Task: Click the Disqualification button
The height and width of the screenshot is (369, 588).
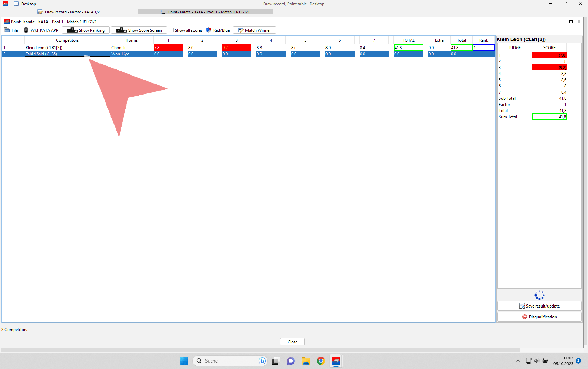Action: click(539, 317)
